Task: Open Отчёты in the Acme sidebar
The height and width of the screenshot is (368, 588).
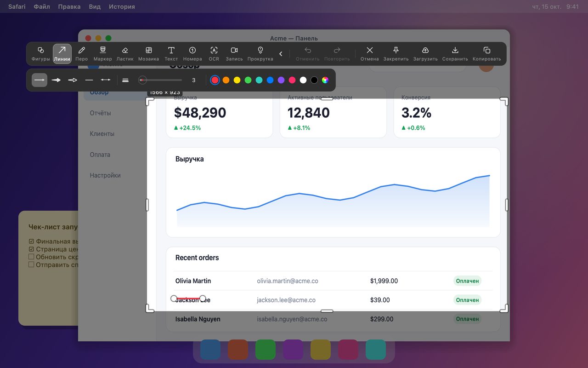Action: [100, 113]
